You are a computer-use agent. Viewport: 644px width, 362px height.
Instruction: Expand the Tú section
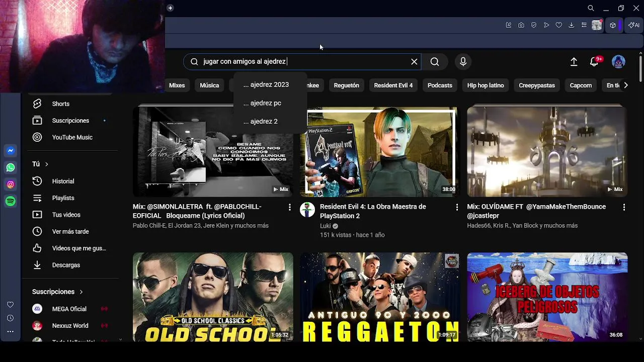click(x=40, y=164)
